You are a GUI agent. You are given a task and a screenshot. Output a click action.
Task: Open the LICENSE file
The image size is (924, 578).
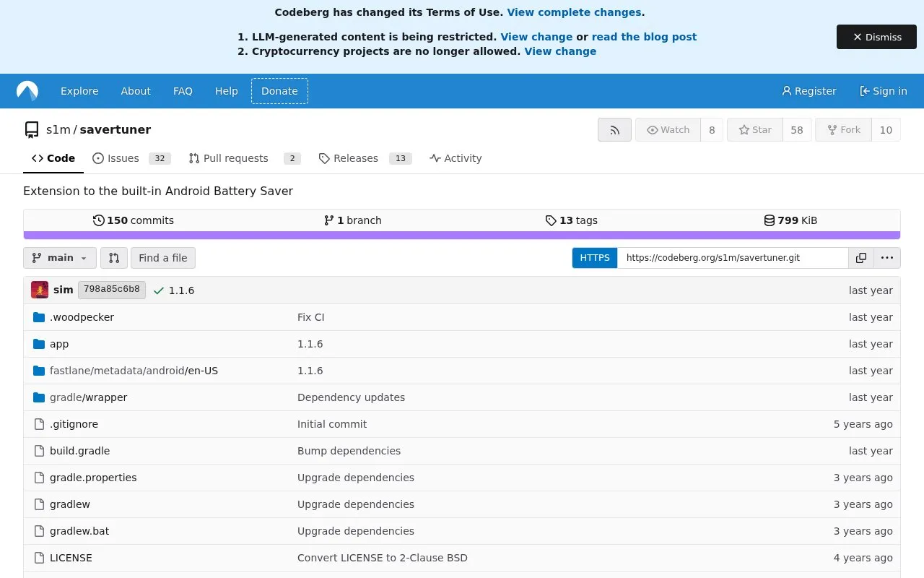point(71,558)
